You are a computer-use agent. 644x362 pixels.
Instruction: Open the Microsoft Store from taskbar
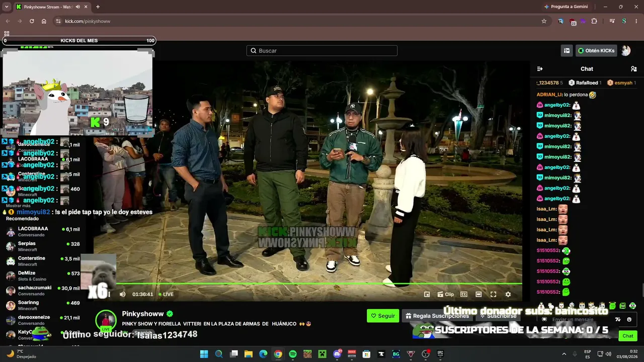[x=367, y=354]
